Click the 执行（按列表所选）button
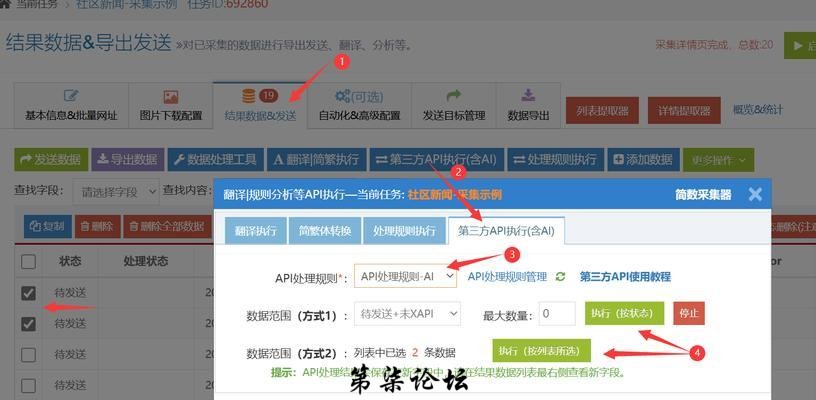Viewport: 816px width, 400px height. [541, 352]
